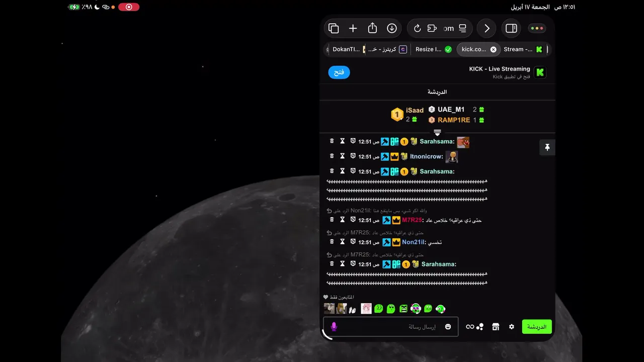The height and width of the screenshot is (362, 644).
Task: Open page reader menu icon in address bar
Action: coord(463,29)
